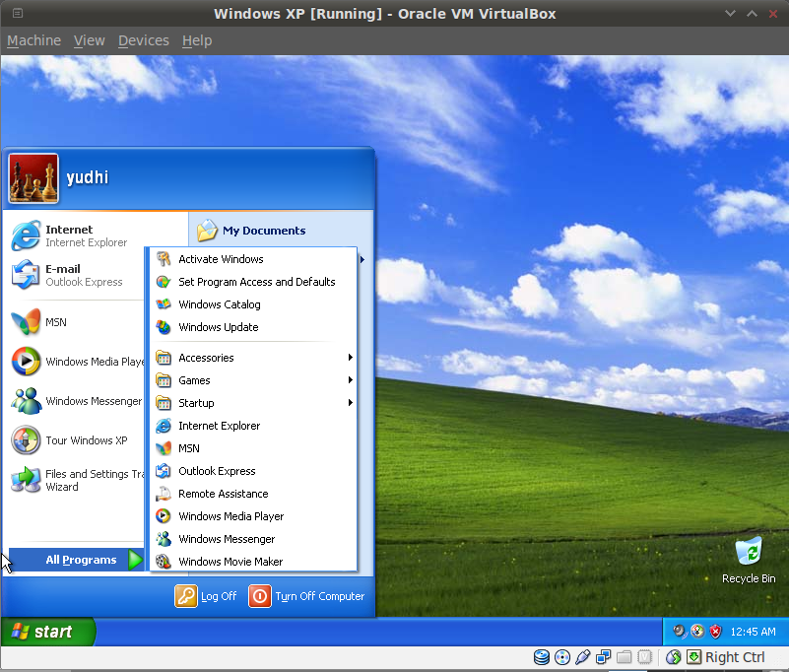Open Windows Catalog
Image resolution: width=789 pixels, height=672 pixels.
[x=253, y=304]
